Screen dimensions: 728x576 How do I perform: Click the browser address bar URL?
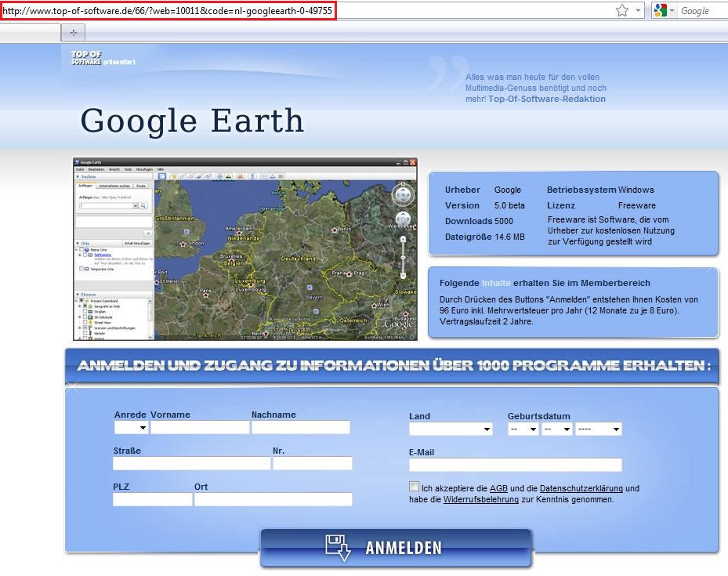[168, 11]
